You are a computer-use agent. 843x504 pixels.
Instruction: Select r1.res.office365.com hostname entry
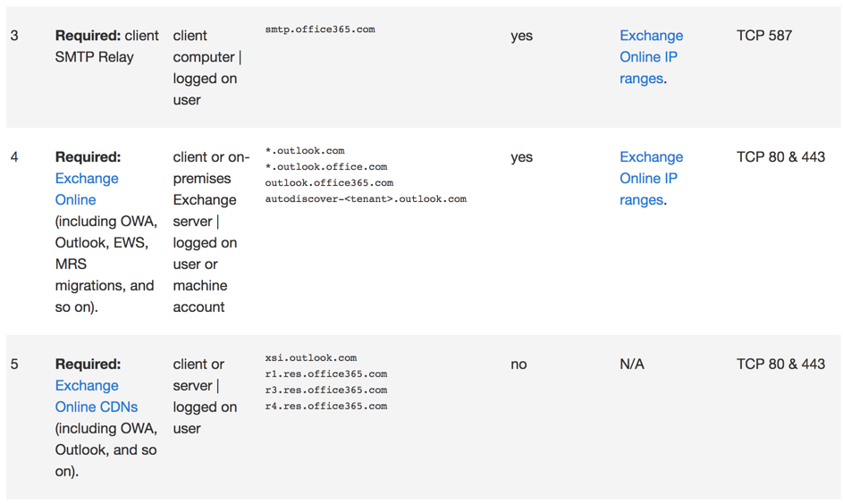click(x=325, y=374)
